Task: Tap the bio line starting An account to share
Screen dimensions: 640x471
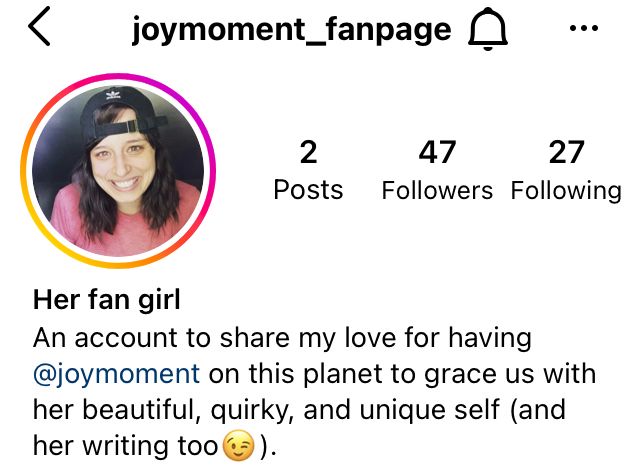Action: pos(282,338)
